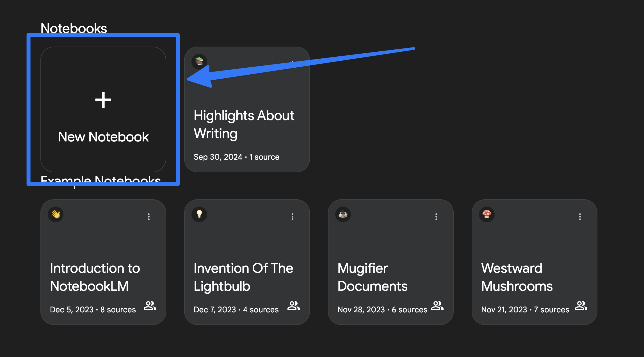Open the Introduction to NotebookLM notebook
The width and height of the screenshot is (644, 357).
(x=103, y=262)
